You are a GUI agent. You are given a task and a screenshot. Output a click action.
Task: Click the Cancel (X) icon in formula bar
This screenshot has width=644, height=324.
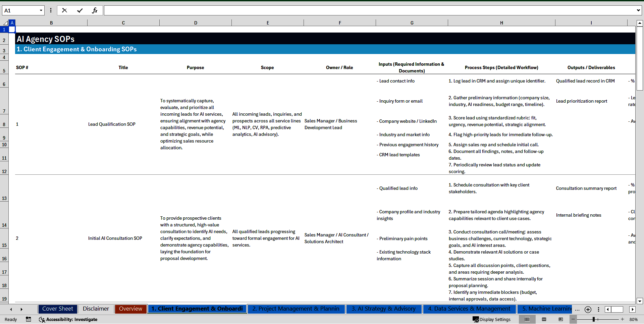[x=64, y=10]
